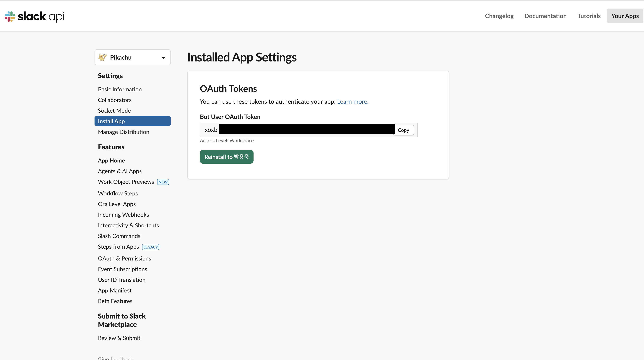Open Collaborators settings page
The image size is (644, 360).
point(114,100)
